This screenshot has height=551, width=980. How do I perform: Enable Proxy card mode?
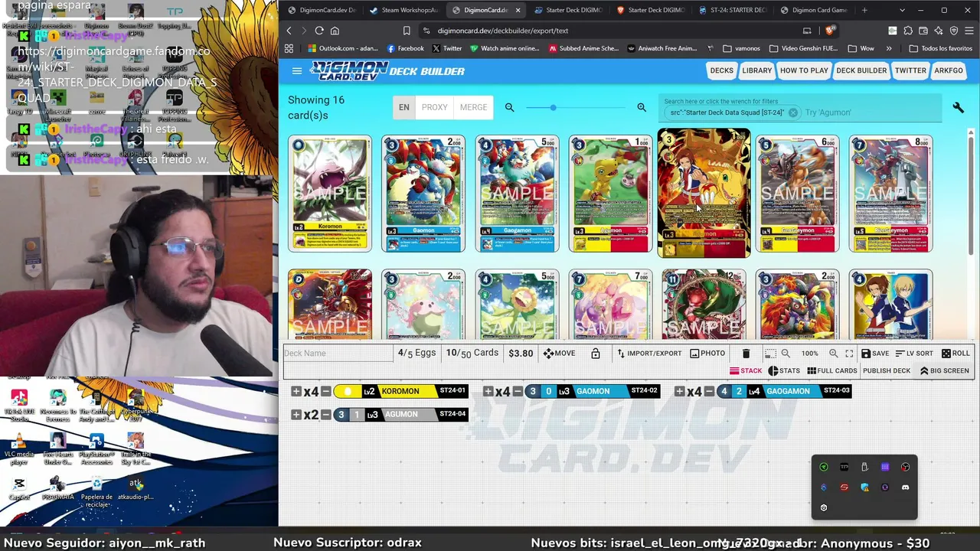(x=434, y=107)
